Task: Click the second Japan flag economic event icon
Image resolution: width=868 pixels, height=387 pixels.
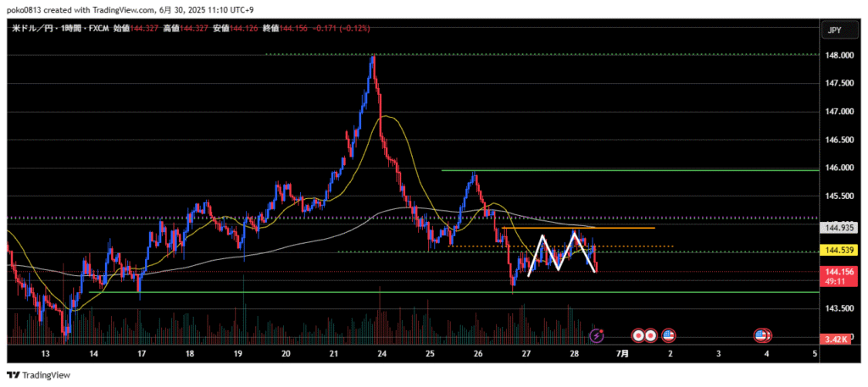Action: [649, 335]
